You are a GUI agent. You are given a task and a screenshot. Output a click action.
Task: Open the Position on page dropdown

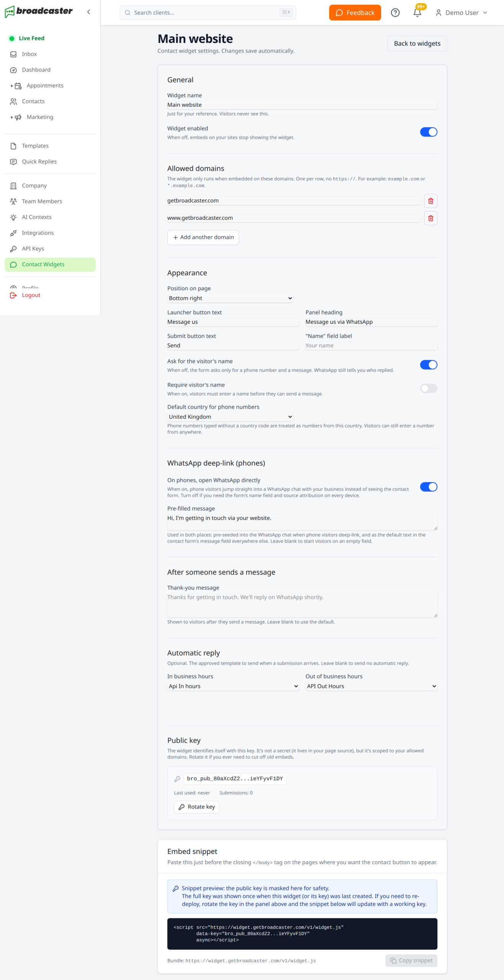[230, 298]
